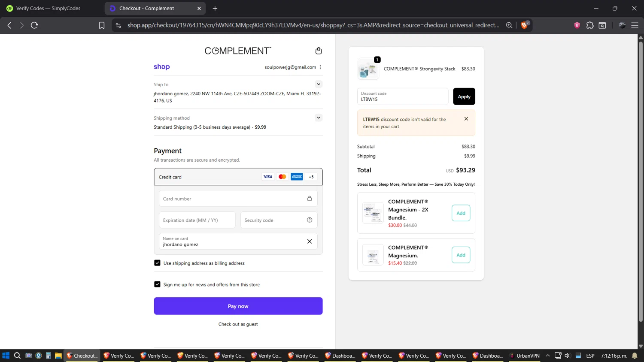Open the browser hamburger menu
This screenshot has height=362, width=644.
635,25
